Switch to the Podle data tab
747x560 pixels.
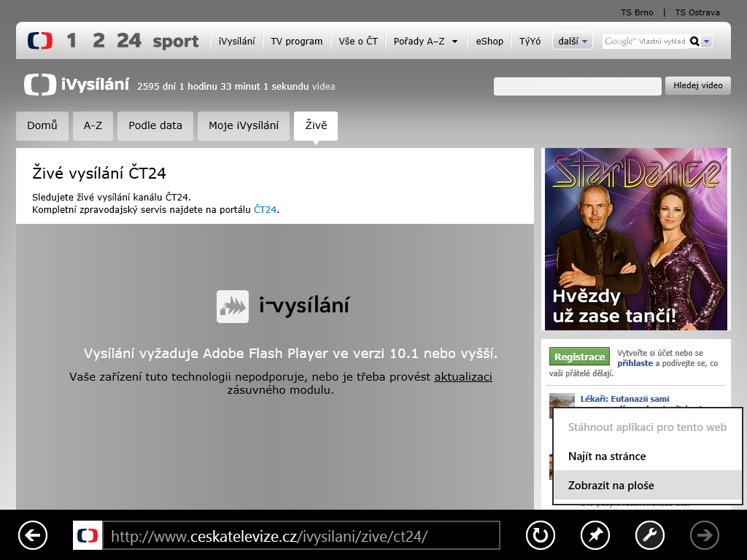pos(155,125)
